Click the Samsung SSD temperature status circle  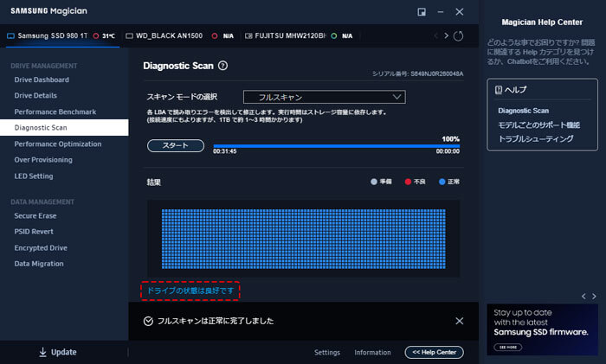point(96,36)
